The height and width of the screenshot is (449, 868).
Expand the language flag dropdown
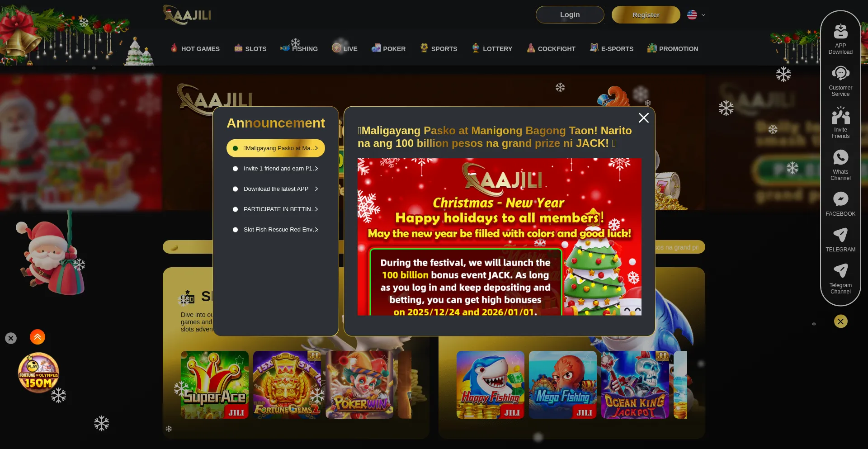click(x=697, y=15)
